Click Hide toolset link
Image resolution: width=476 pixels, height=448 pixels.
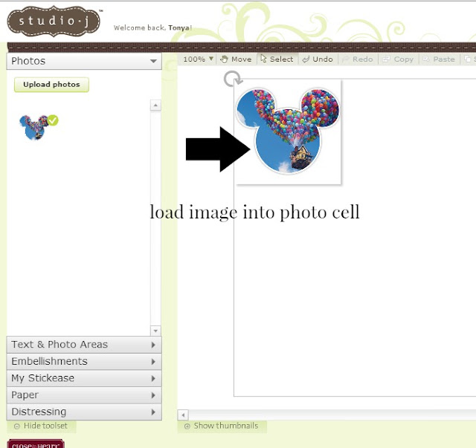point(41,426)
